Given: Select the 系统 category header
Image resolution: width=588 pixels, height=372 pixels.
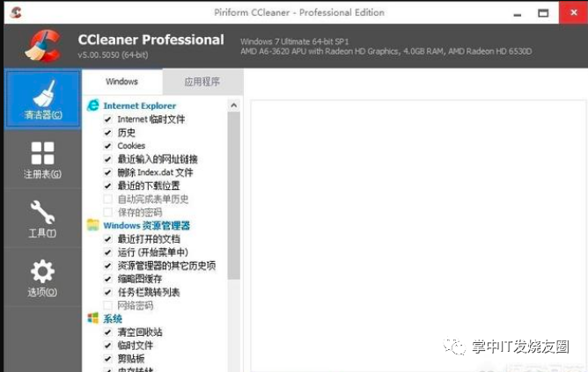Looking at the screenshot, I should pos(113,319).
